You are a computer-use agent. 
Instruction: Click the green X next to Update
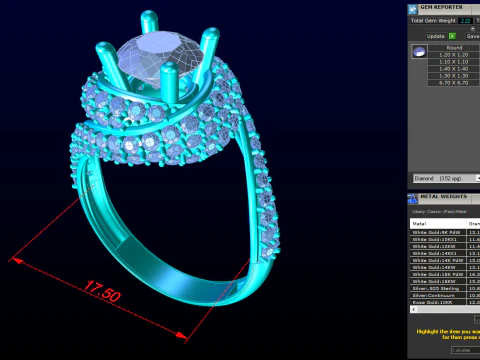point(452,36)
